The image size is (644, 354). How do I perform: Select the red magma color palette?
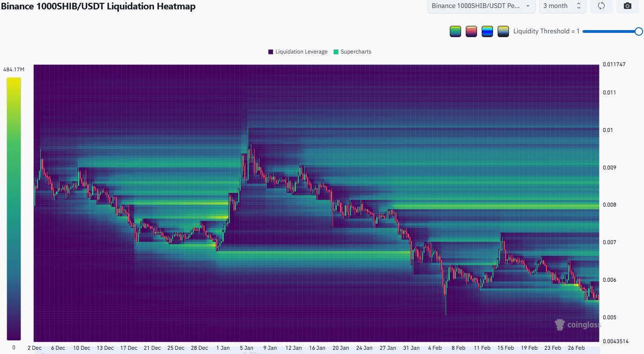471,31
